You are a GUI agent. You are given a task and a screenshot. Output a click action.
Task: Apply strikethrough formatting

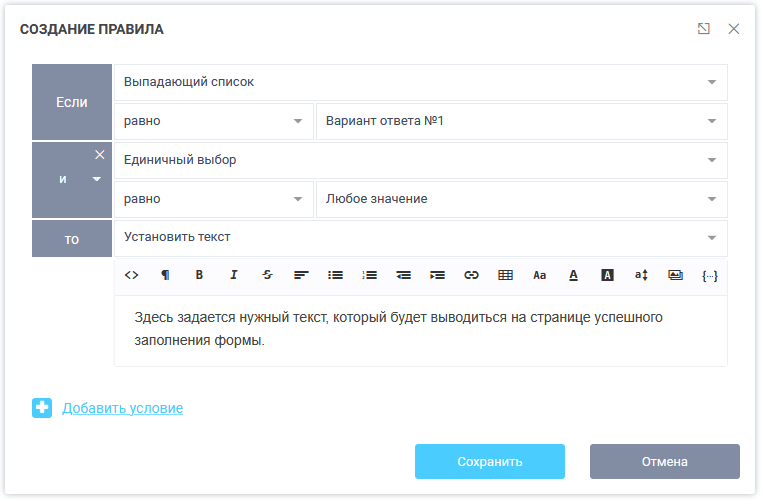tap(267, 276)
